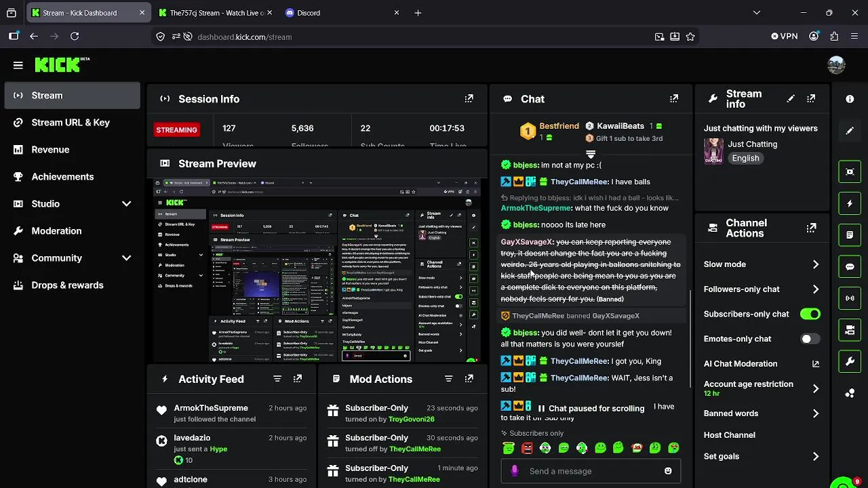The width and height of the screenshot is (868, 488).
Task: Open AI Chat Moderation external link
Action: [815, 364]
